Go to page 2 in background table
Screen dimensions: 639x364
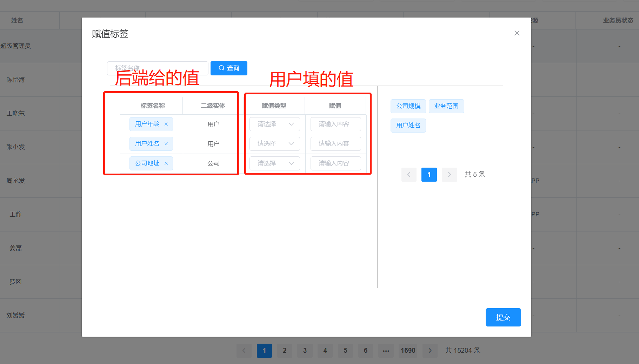(x=285, y=351)
